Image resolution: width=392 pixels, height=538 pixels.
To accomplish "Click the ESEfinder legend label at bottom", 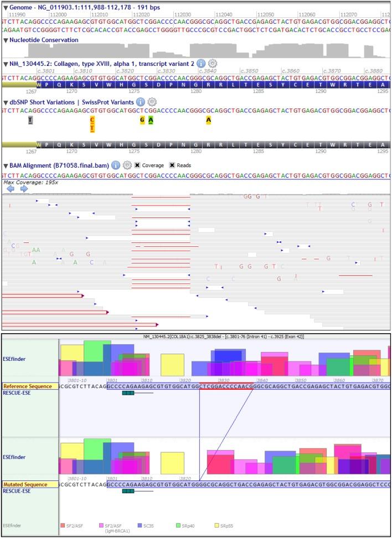I will coord(12,525).
